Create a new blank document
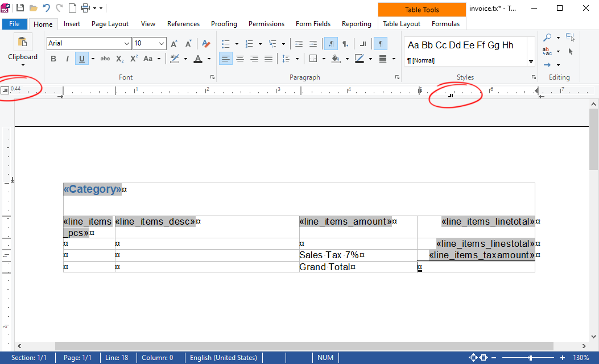Viewport: 599px width, 364px height. coord(72,8)
